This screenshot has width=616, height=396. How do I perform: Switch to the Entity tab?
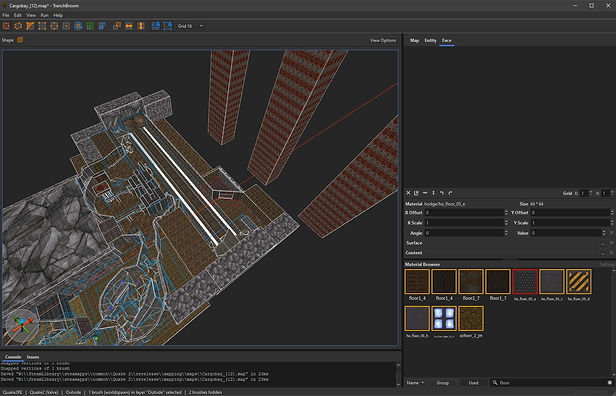430,40
